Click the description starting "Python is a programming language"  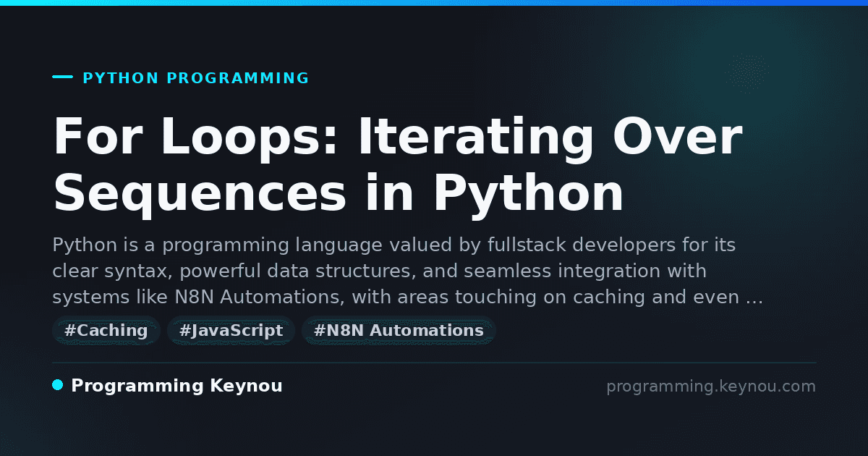[408, 271]
